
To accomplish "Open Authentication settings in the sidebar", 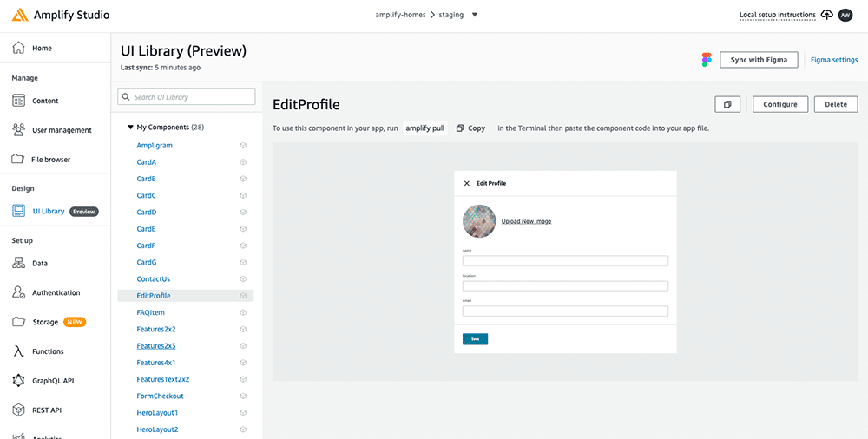I will (x=56, y=293).
